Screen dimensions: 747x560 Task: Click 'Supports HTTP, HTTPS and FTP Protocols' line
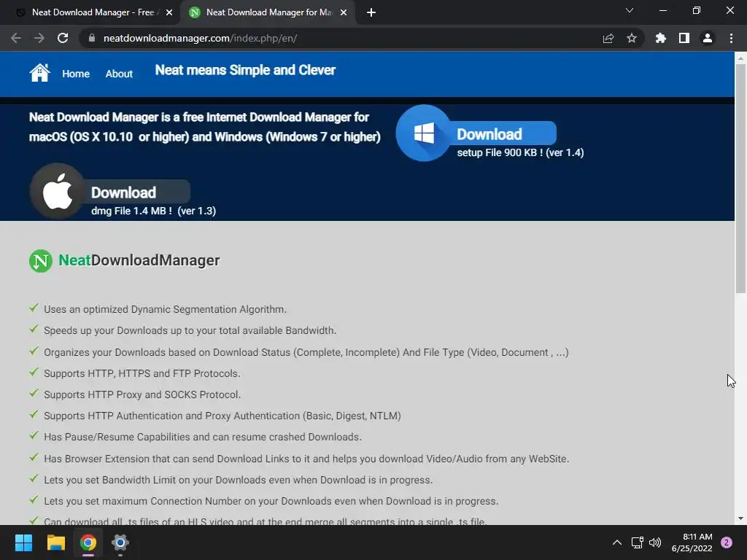tap(142, 373)
